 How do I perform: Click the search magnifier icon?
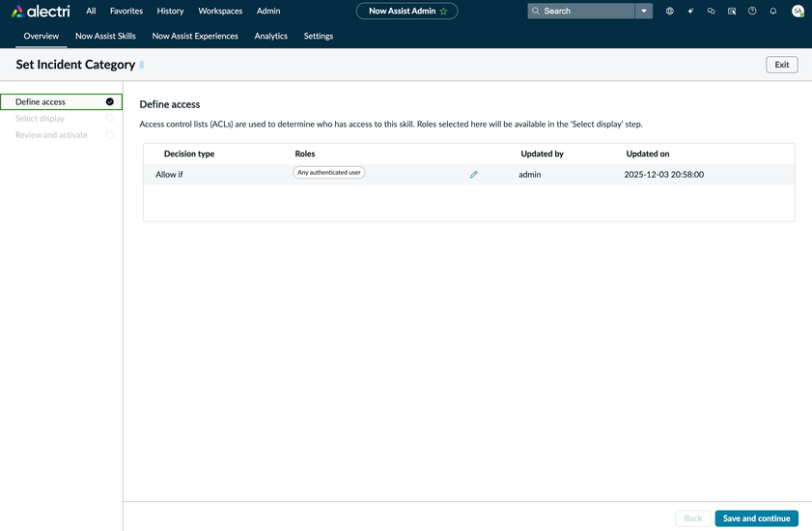coord(536,11)
